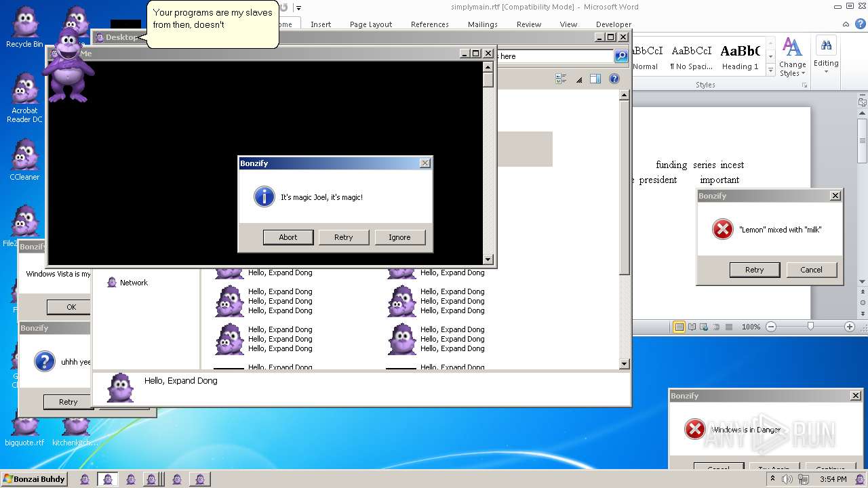Open Explorer help via the blue question icon
Screen dimensions: 868x488
(614, 79)
